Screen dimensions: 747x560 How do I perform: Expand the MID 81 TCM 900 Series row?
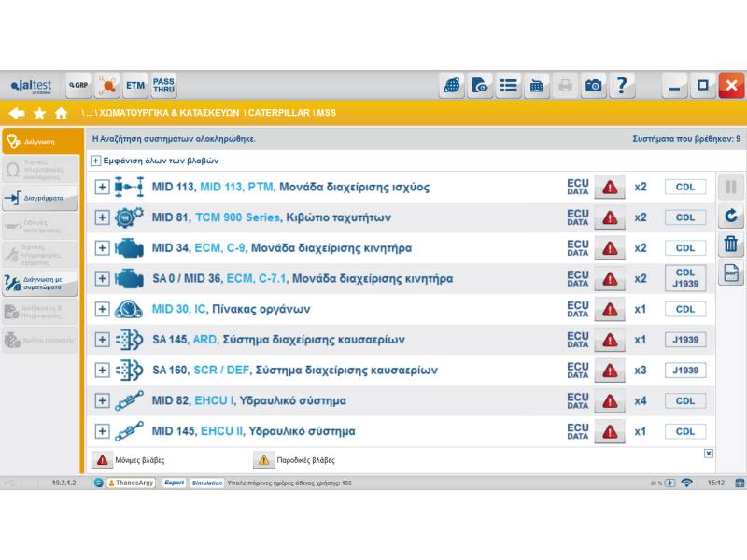click(103, 218)
